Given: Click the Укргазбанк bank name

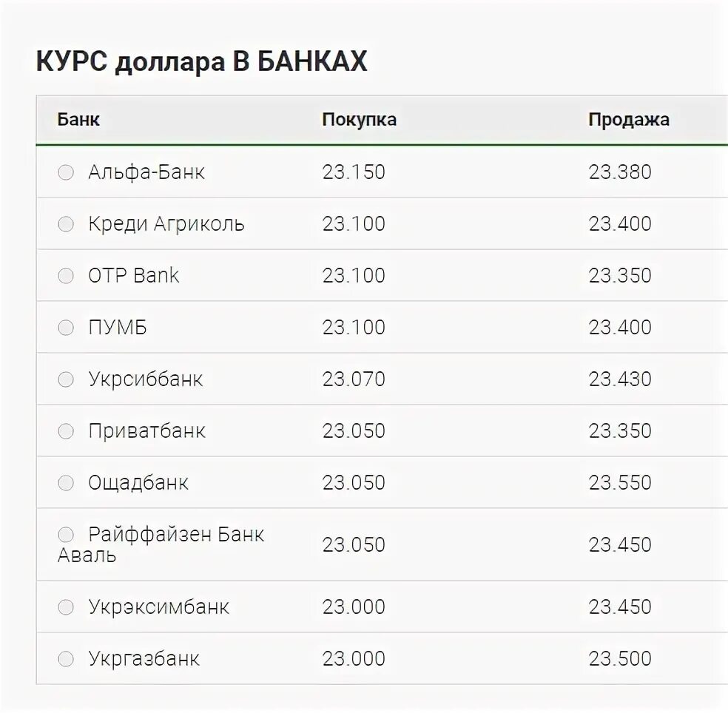Looking at the screenshot, I should 144,659.
